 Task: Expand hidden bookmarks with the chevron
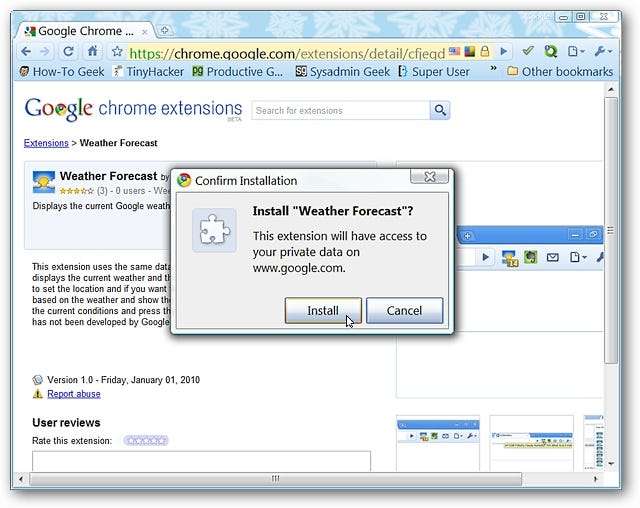click(x=493, y=68)
